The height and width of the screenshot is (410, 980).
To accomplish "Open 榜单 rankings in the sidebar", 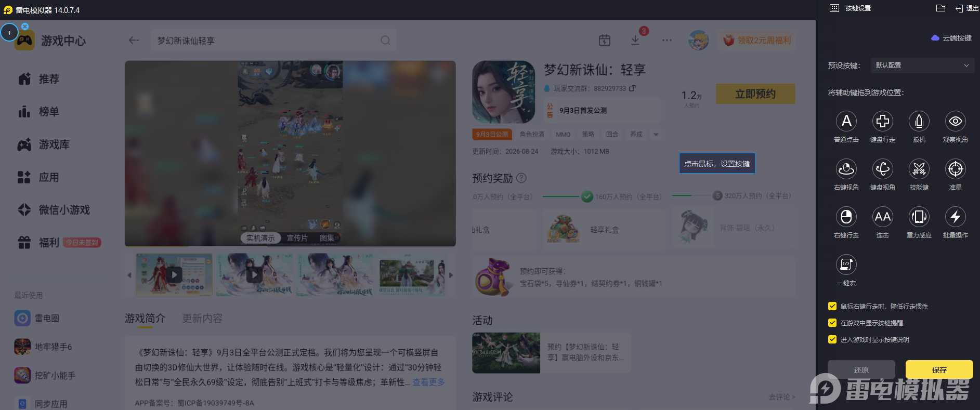I will click(x=39, y=112).
